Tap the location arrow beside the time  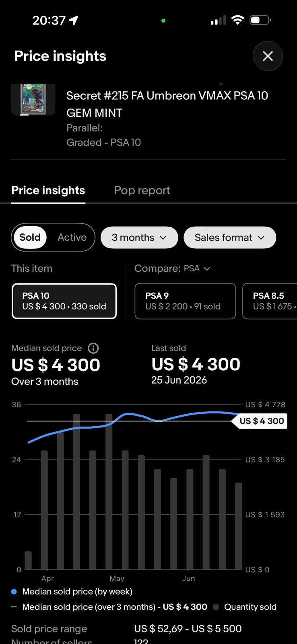tap(74, 20)
